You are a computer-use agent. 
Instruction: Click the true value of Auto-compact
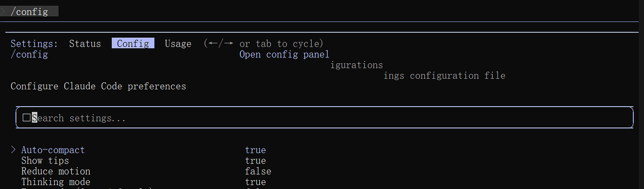[255, 150]
